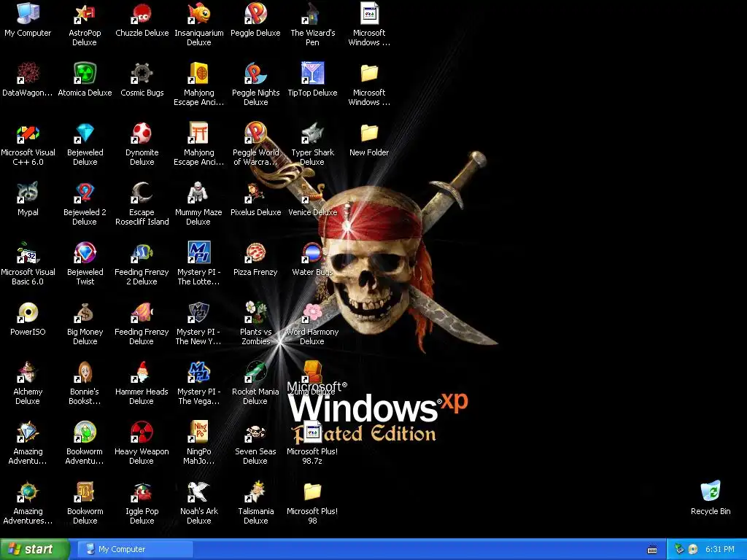Image resolution: width=747 pixels, height=560 pixels.
Task: Click the Mypal raccoon icon
Action: pos(28,192)
